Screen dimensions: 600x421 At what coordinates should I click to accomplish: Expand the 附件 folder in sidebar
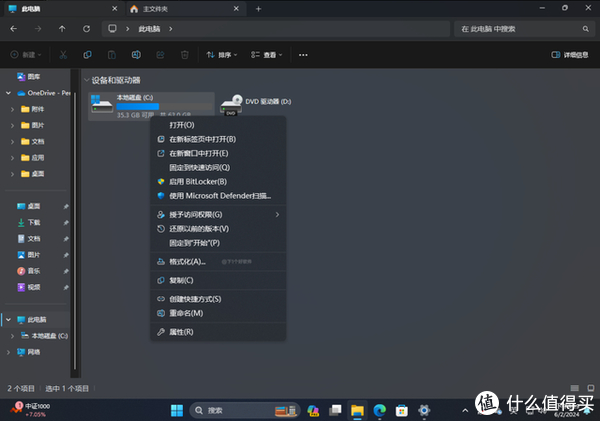[12, 109]
